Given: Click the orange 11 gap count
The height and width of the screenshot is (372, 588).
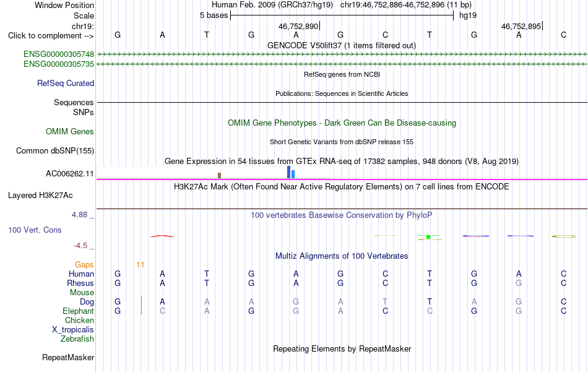Looking at the screenshot, I should 141,265.
